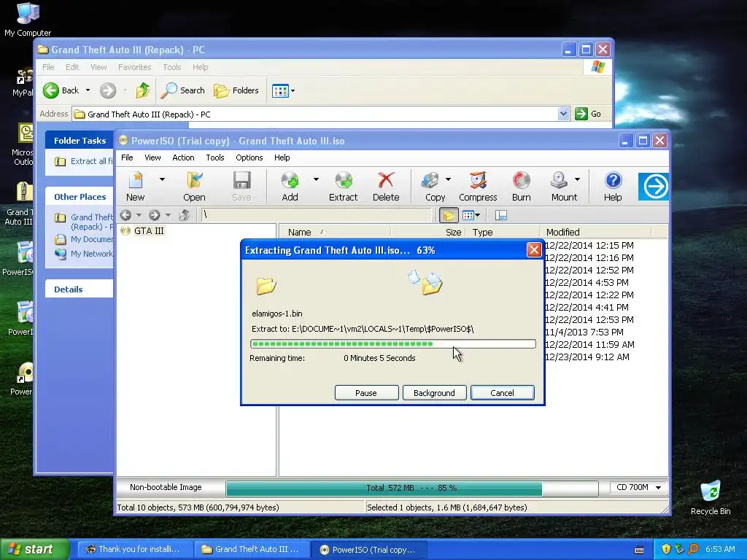
Task: Sort by Type column header
Action: (502, 233)
